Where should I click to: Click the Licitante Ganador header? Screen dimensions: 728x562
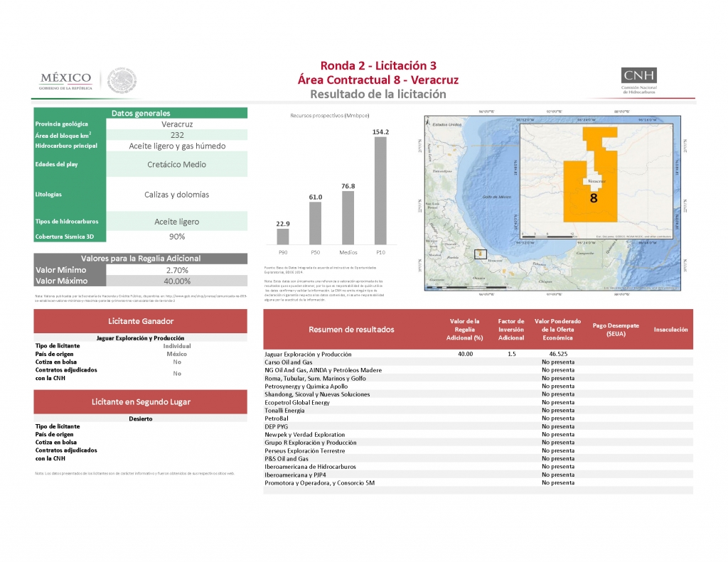point(141,321)
